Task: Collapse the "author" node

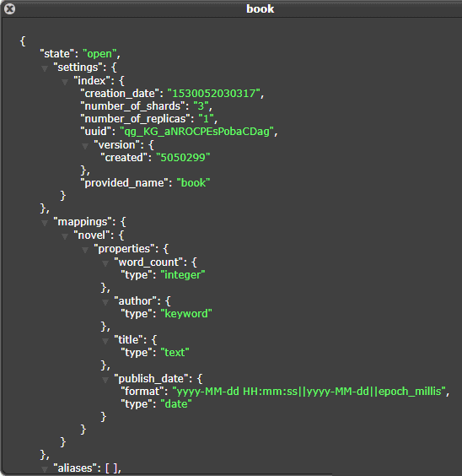Action: click(105, 302)
